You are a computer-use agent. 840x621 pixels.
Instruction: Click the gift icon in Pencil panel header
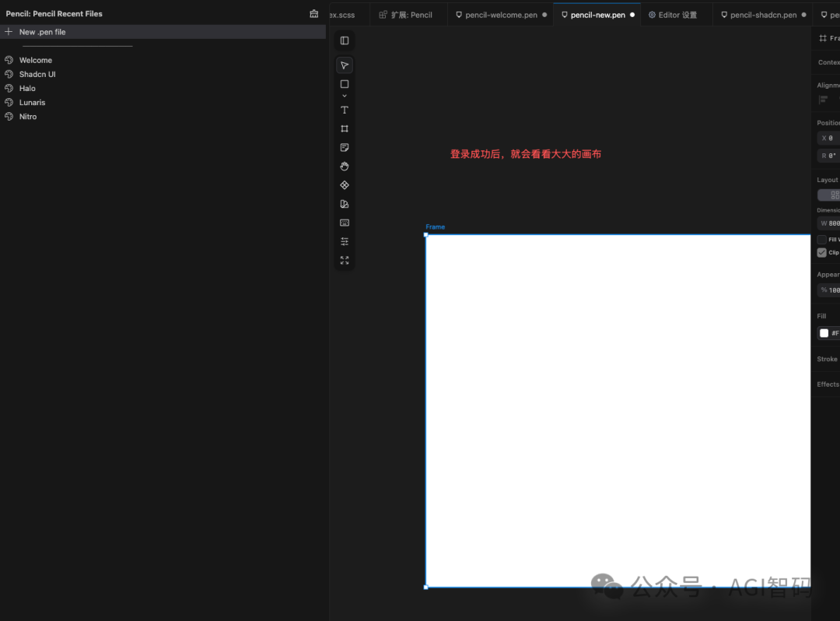click(x=314, y=14)
